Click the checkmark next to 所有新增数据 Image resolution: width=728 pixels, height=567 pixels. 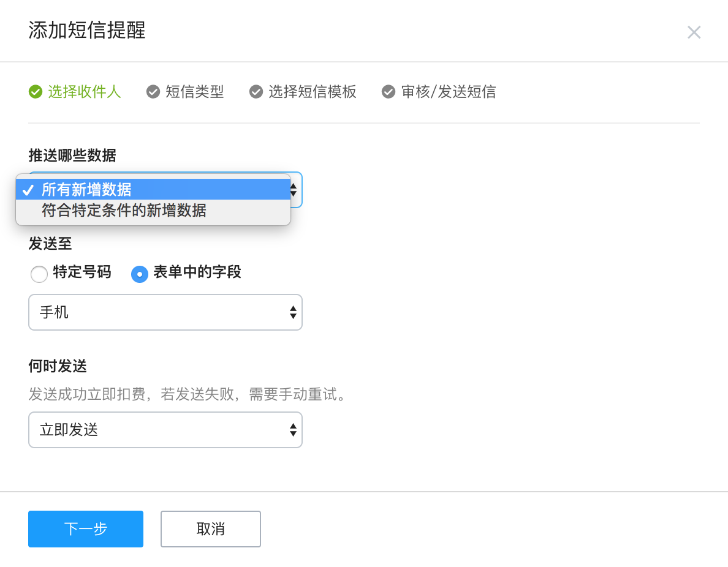tap(28, 190)
